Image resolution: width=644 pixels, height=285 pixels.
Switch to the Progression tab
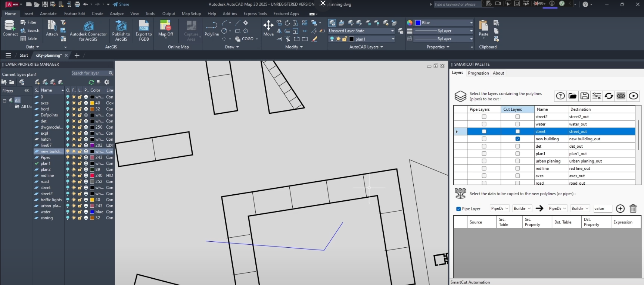coord(478,73)
